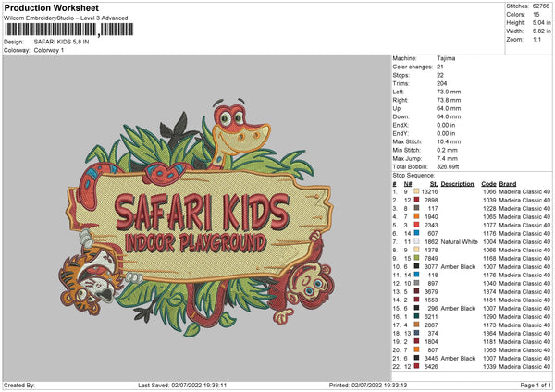Viewport: 555px width, 392px height.
Task: Select the green swatch in stop row 9
Action: [x=416, y=258]
